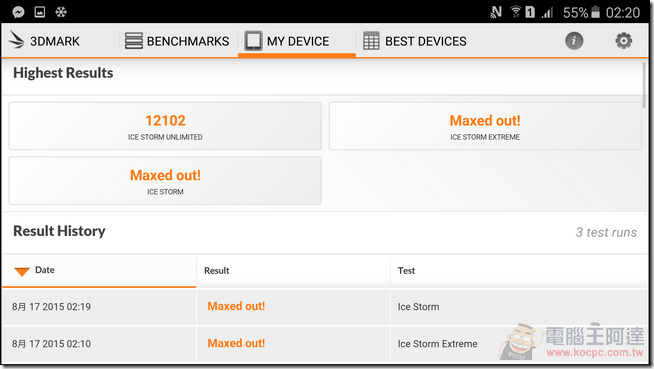The width and height of the screenshot is (654, 369).
Task: Open the Ice Storm Maxed out card
Action: (165, 181)
